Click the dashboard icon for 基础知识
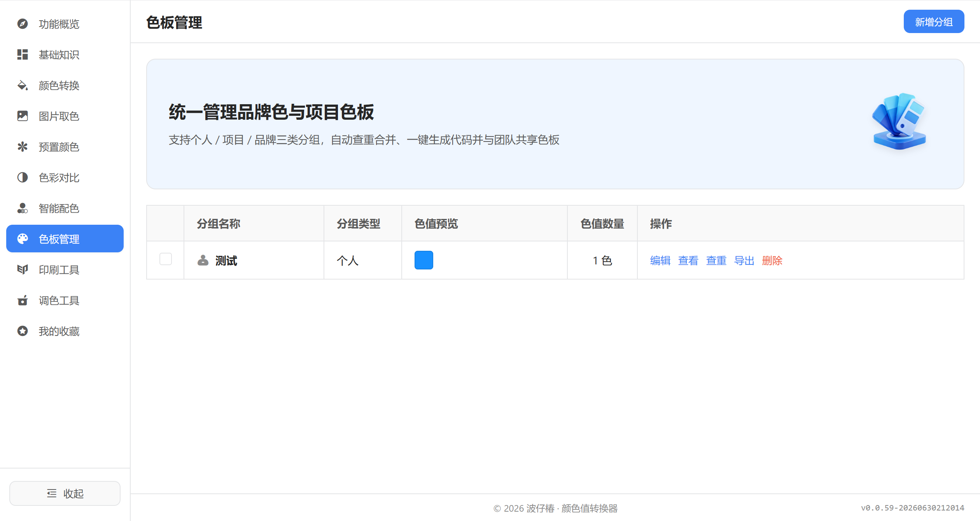The image size is (980, 521). click(23, 55)
